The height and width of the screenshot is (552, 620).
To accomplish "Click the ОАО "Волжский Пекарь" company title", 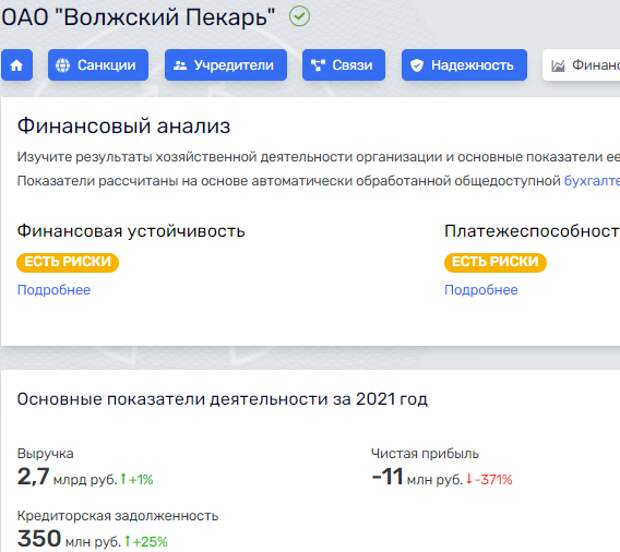I will click(138, 17).
